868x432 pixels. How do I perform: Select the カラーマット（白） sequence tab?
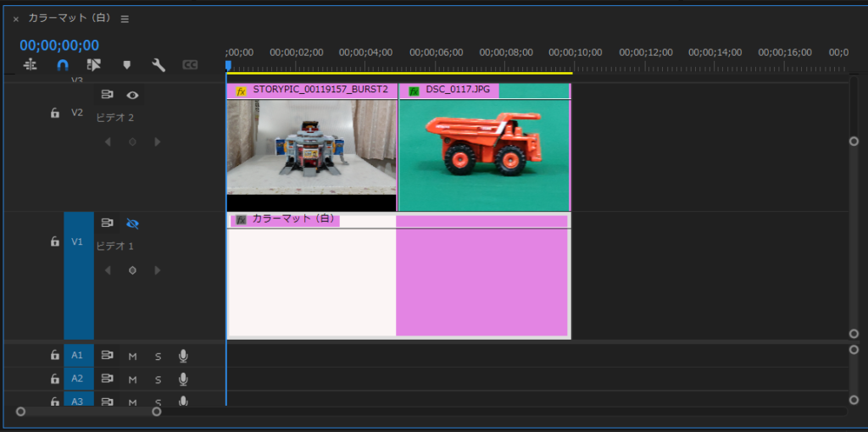pyautogui.click(x=68, y=19)
